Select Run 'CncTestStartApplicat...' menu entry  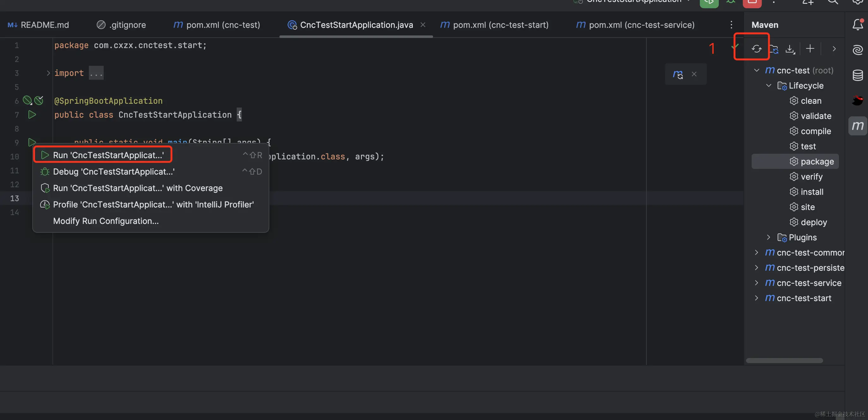[108, 155]
